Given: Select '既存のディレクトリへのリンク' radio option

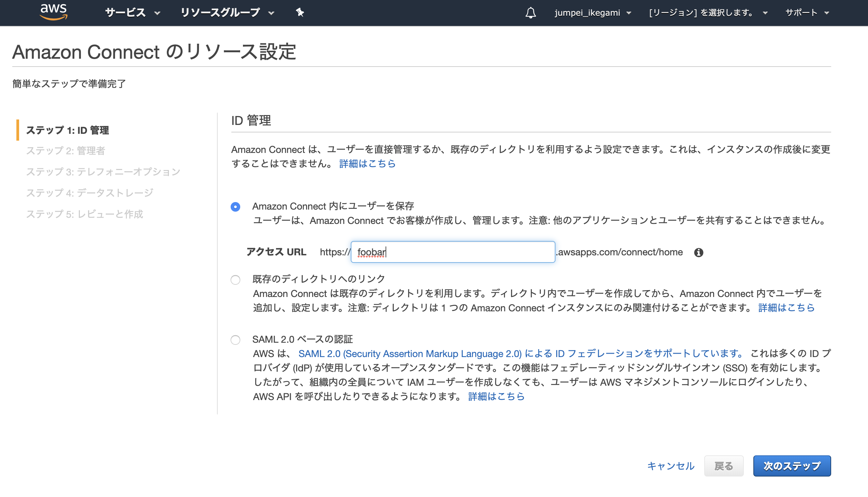Looking at the screenshot, I should click(x=235, y=280).
